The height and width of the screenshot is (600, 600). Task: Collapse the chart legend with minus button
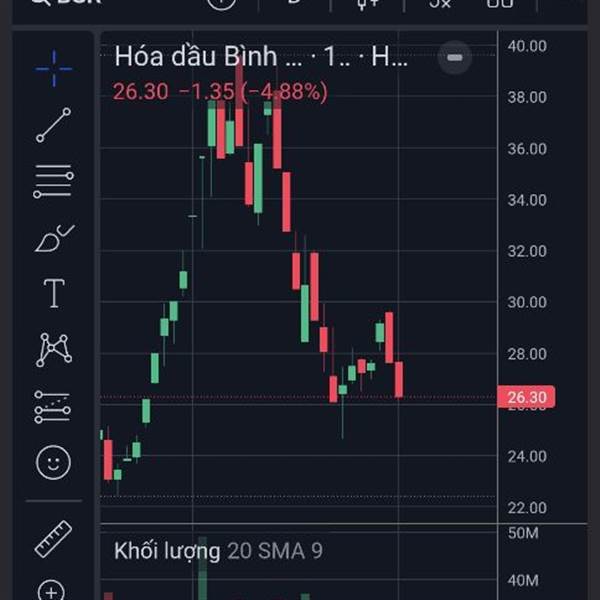pos(454,57)
